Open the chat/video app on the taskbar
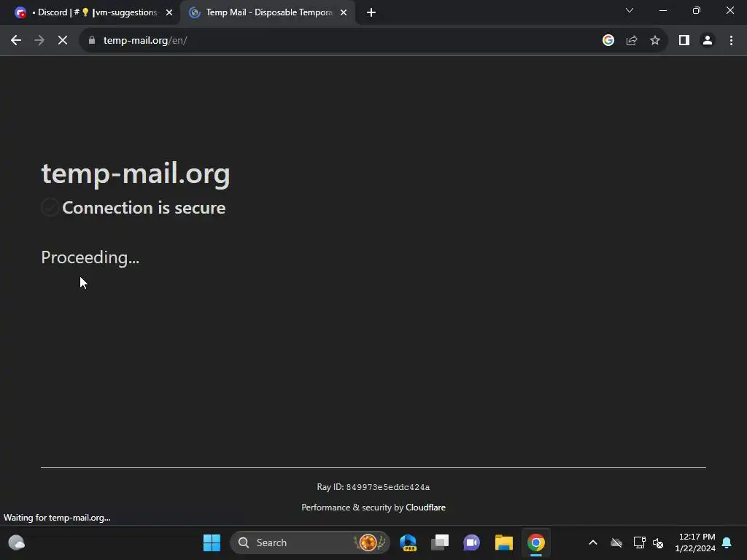747x560 pixels. (x=472, y=542)
